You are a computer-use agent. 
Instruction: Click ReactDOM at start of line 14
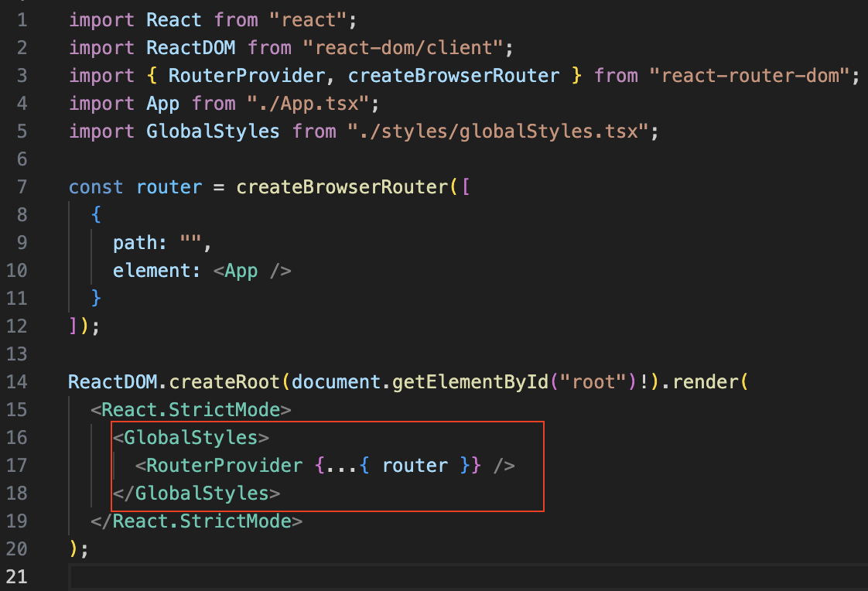pos(112,382)
